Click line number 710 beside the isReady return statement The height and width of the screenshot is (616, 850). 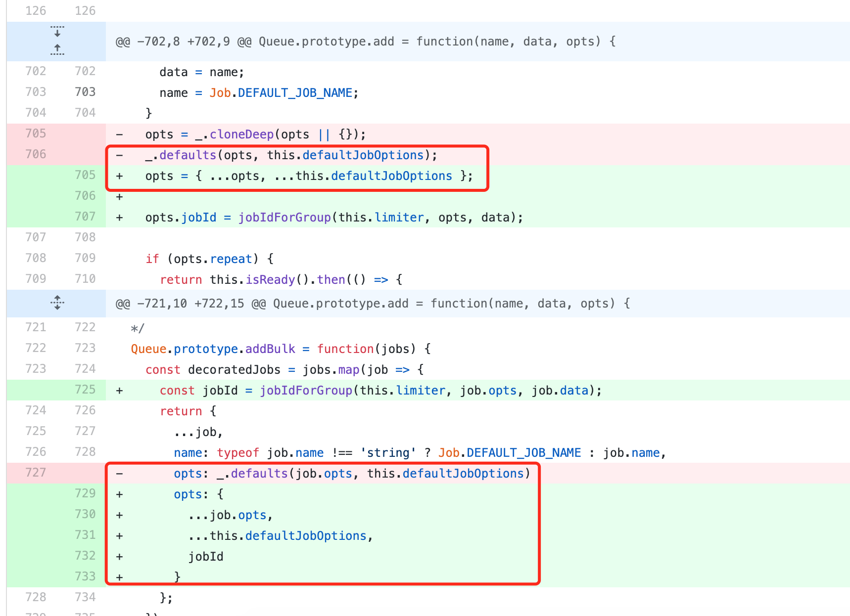tap(85, 278)
